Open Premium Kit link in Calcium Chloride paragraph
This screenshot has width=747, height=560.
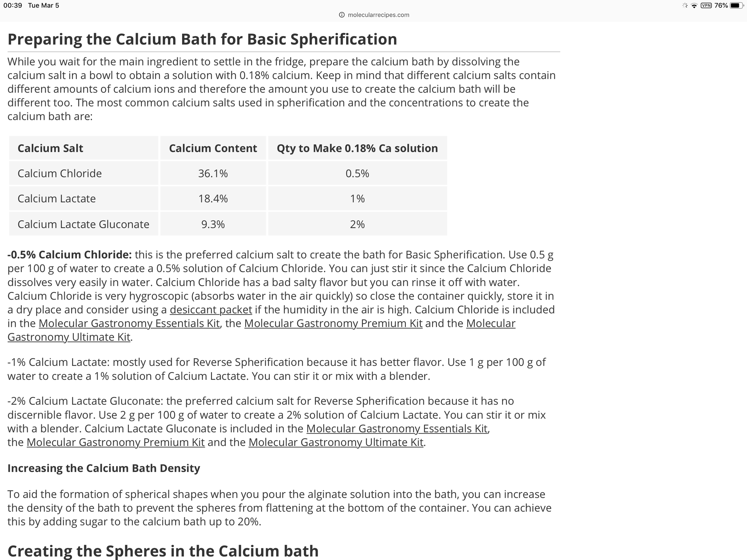pos(333,323)
